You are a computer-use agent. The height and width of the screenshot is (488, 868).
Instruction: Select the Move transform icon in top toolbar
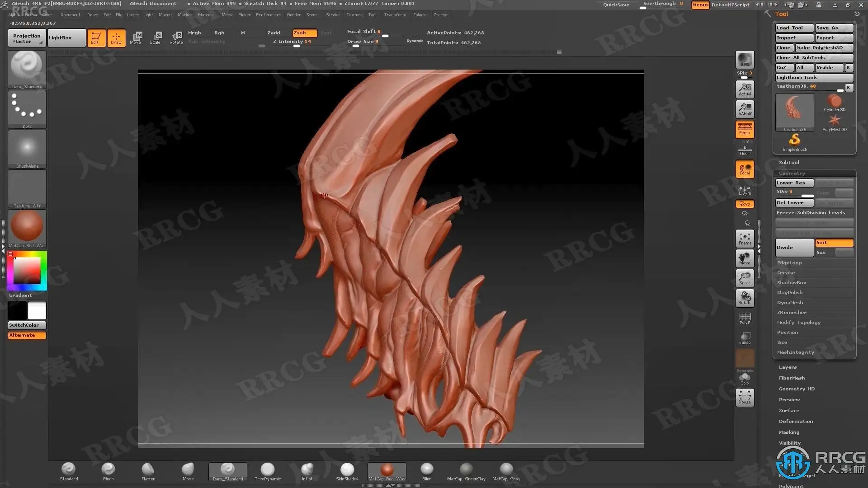coord(135,38)
